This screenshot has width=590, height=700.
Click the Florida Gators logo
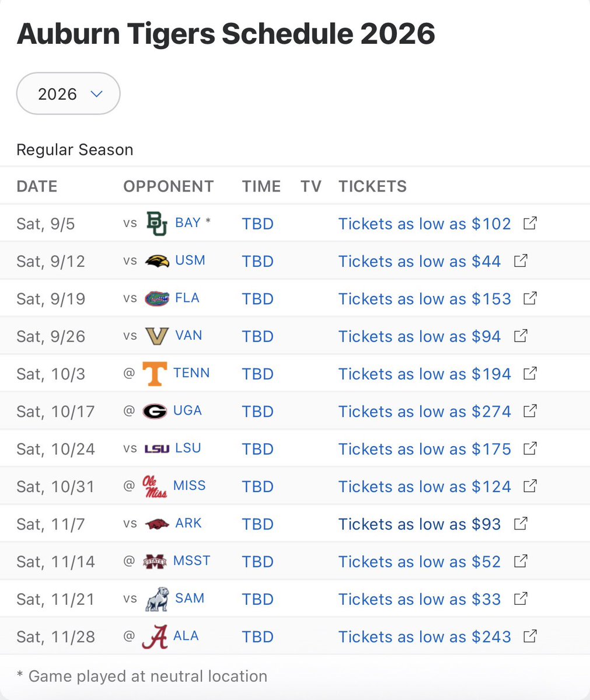pos(156,298)
